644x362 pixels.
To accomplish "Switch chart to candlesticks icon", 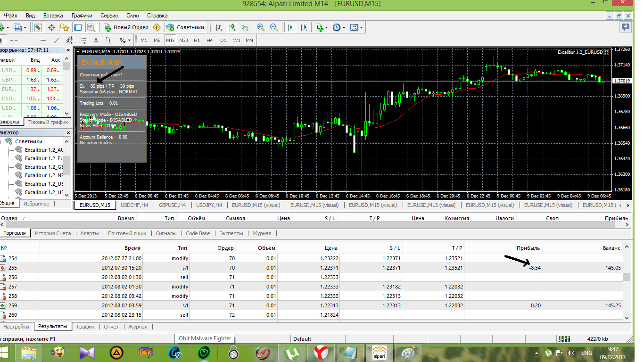I will coord(232,27).
